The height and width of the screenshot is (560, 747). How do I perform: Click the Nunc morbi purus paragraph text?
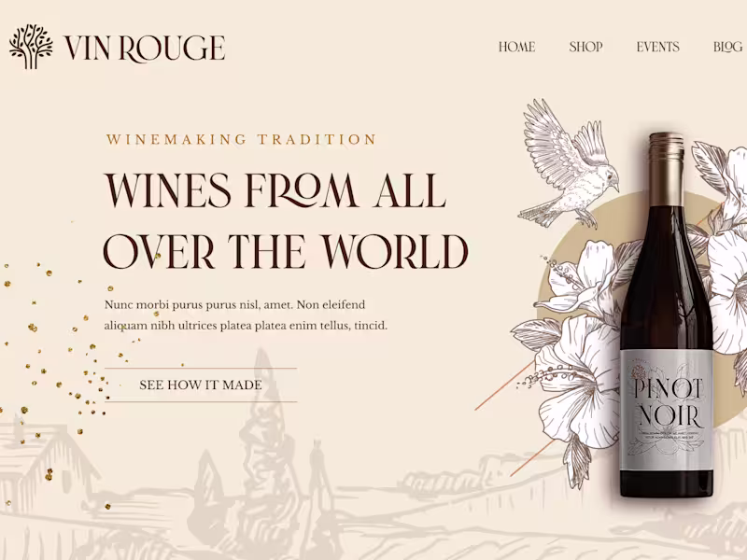coord(246,315)
